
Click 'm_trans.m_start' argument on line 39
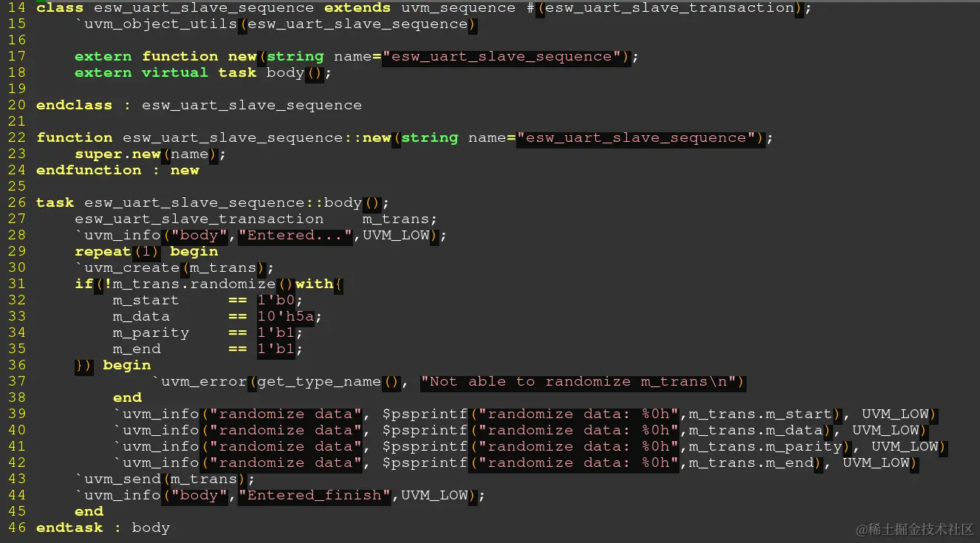tap(761, 414)
